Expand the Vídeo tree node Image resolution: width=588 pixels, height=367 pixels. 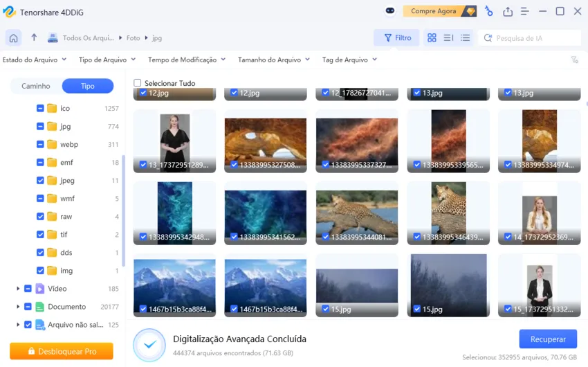pos(17,289)
